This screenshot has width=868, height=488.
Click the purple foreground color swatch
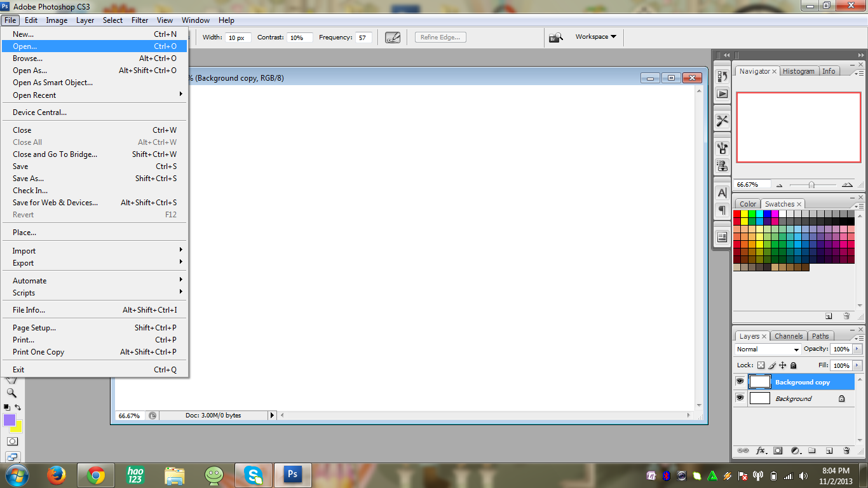pyautogui.click(x=10, y=420)
